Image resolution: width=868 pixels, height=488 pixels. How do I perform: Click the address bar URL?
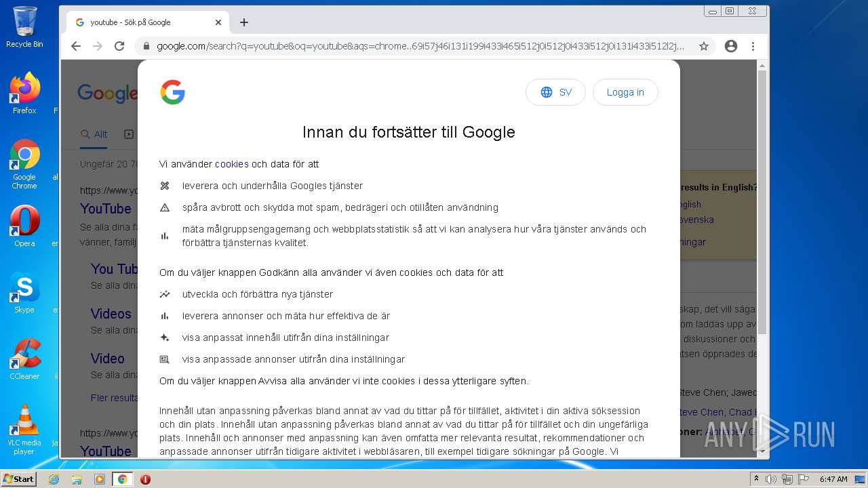click(x=420, y=46)
